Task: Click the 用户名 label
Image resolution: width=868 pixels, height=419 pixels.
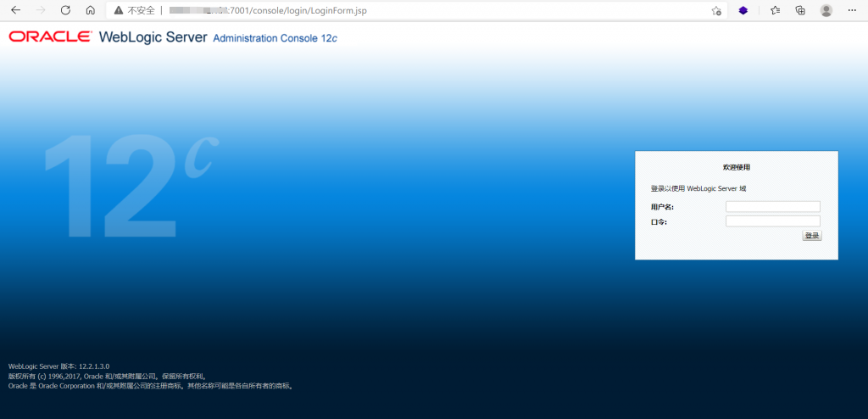Action: coord(662,207)
